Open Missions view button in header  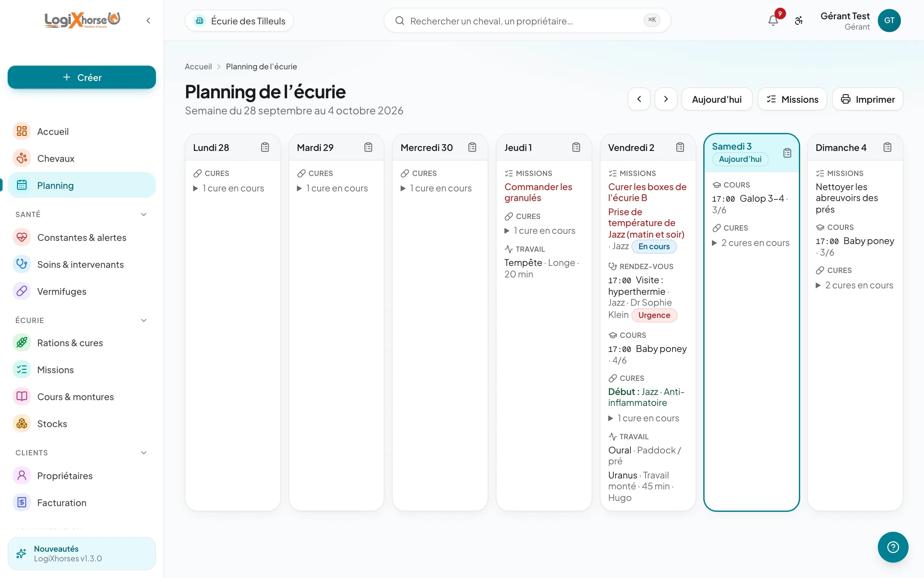click(792, 99)
